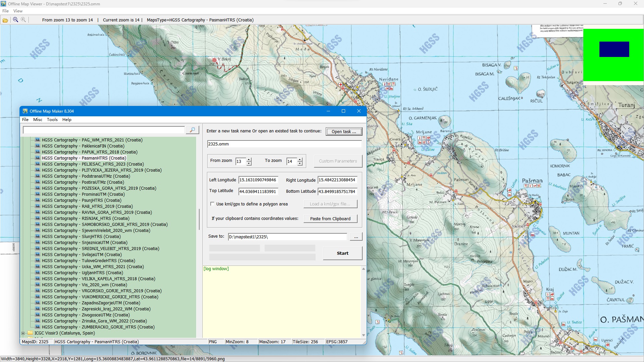This screenshot has width=644, height=362.
Task: Open File menu in Offline Map Viewer
Action: tap(6, 11)
